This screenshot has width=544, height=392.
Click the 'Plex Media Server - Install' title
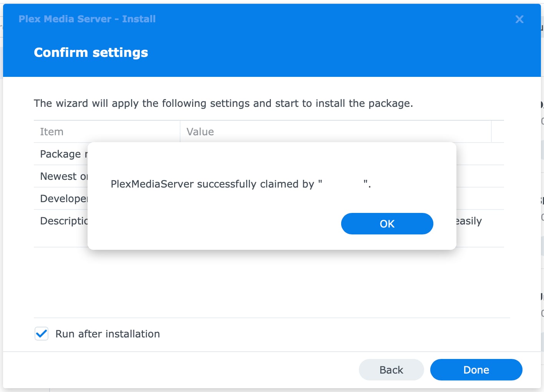coord(87,19)
